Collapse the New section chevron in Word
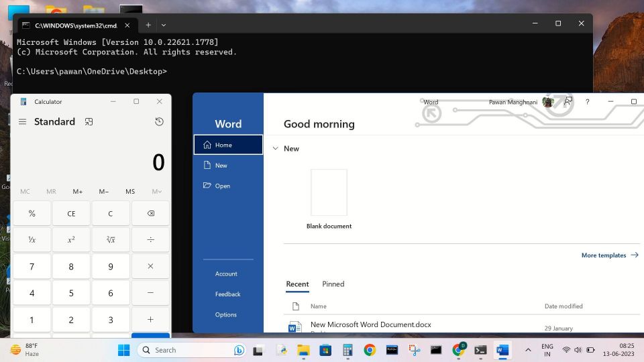Screen dimensions: 644x362 275,149
